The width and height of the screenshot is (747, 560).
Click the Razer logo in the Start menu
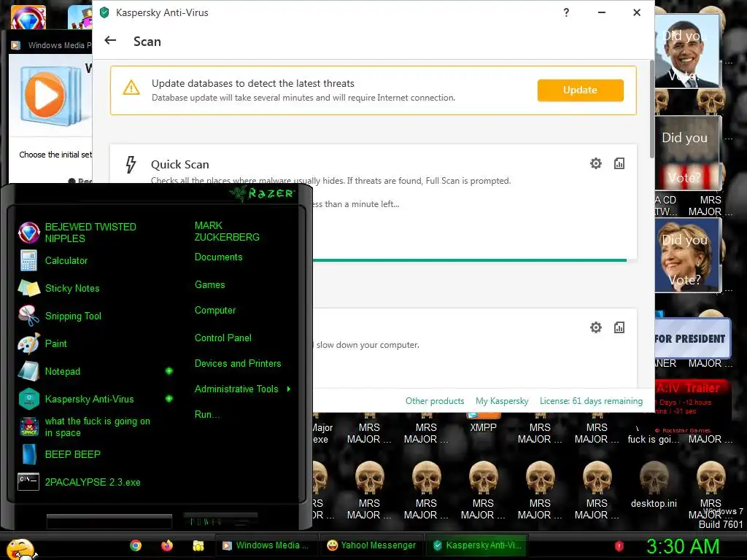pos(263,192)
